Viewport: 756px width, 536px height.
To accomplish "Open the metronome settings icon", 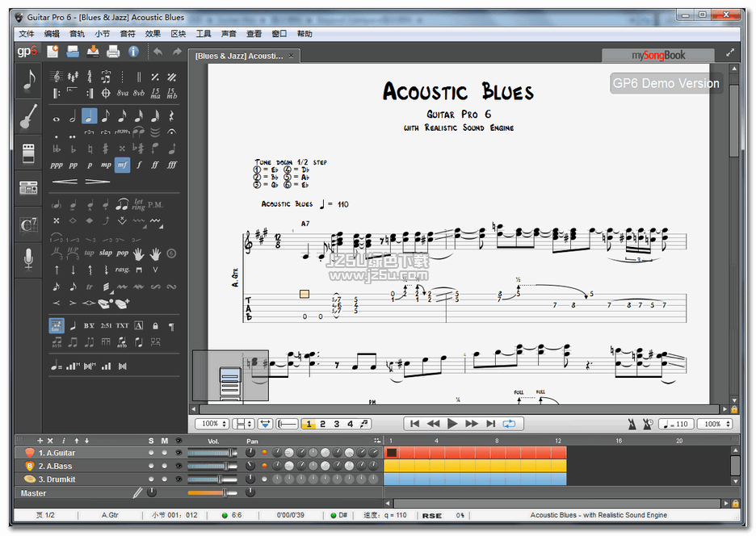I will [x=632, y=424].
